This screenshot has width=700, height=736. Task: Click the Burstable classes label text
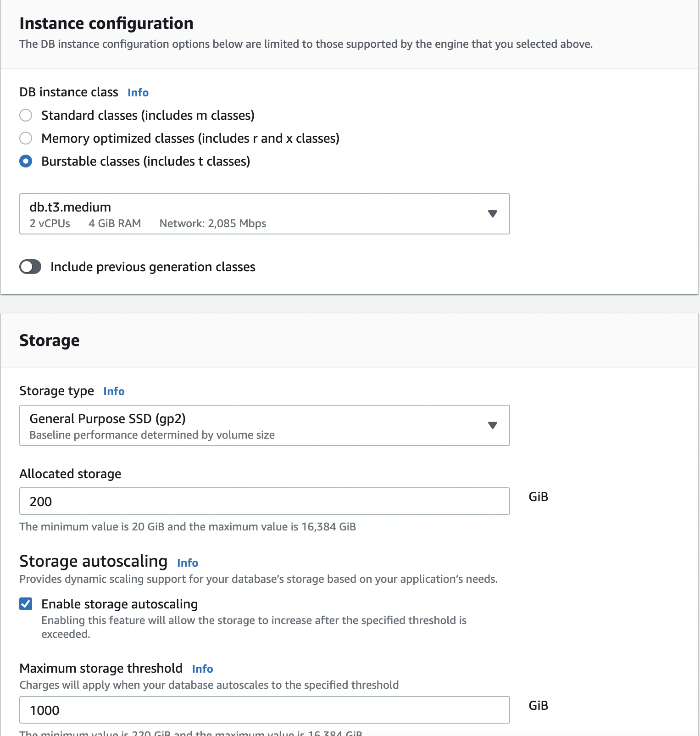(146, 161)
